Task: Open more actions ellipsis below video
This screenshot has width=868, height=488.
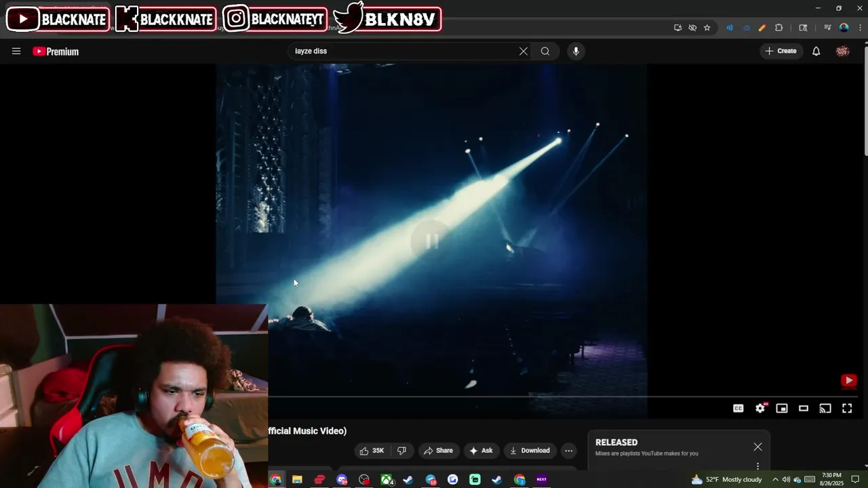Action: [x=569, y=451]
